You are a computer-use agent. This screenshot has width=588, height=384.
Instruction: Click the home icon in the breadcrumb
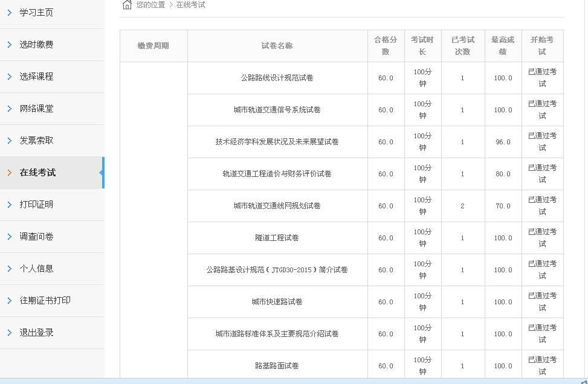127,5
